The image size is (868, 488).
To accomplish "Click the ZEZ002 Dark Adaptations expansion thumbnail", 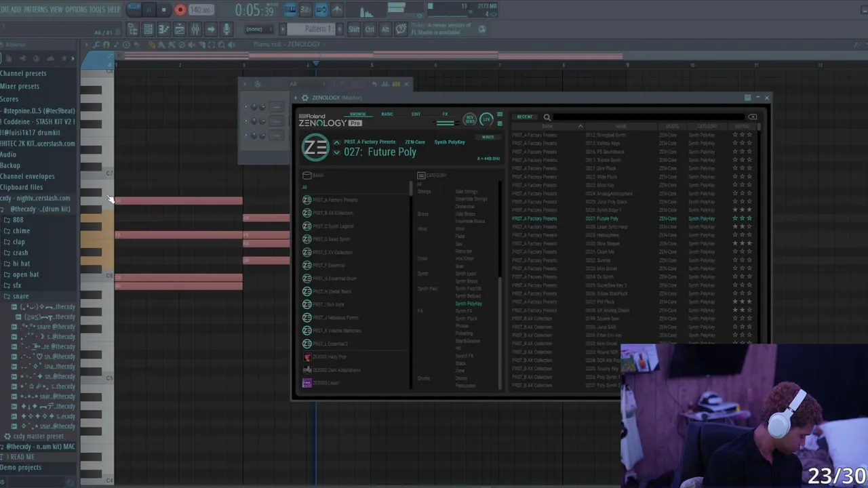I will 307,370.
